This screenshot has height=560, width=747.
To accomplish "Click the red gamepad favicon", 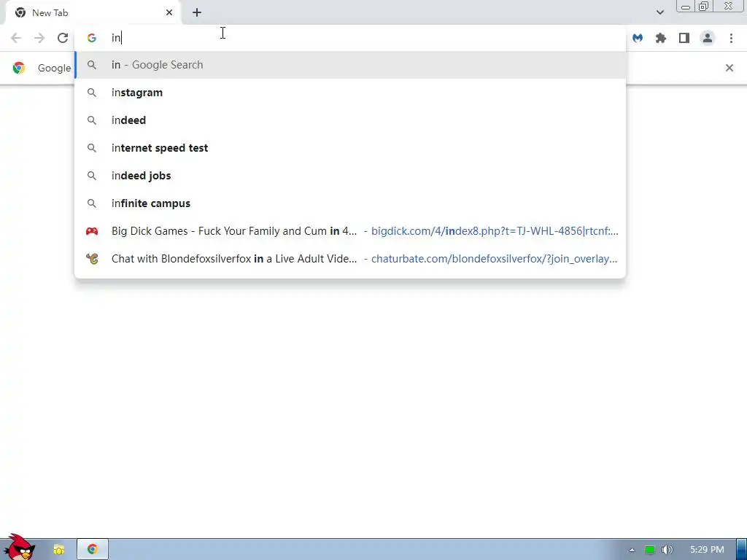I will 92,231.
